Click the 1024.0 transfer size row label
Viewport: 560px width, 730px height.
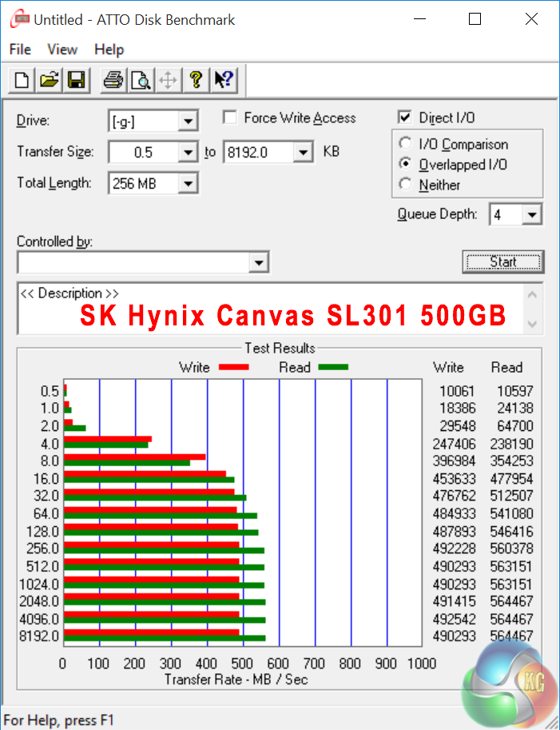click(39, 584)
